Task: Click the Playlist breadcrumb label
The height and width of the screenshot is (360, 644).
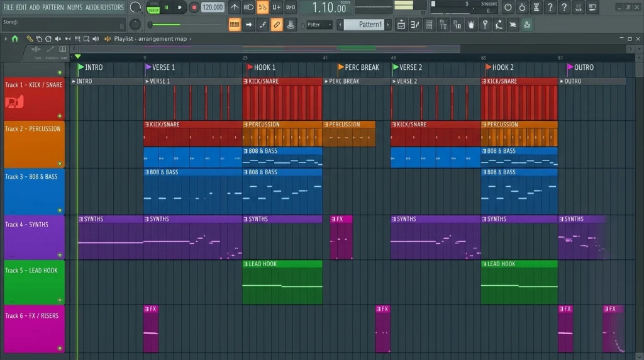Action: click(x=124, y=38)
